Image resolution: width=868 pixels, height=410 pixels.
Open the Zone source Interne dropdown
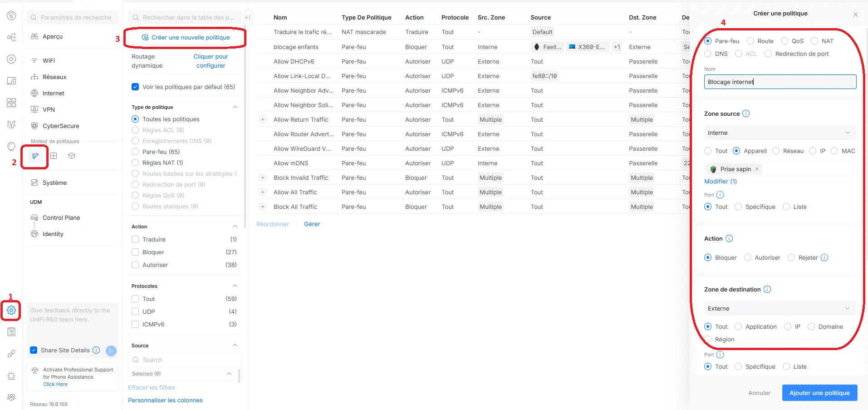pyautogui.click(x=780, y=133)
